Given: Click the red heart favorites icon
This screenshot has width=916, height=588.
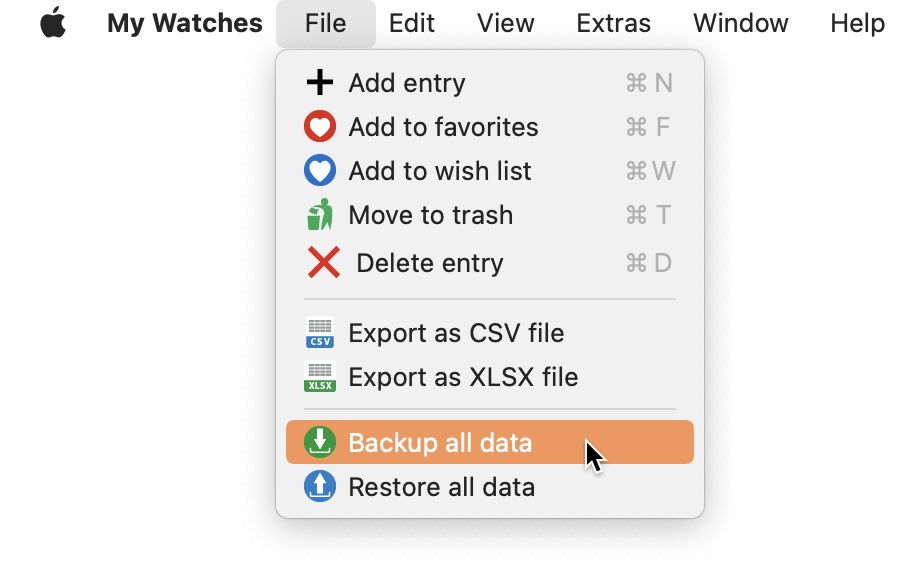Looking at the screenshot, I should click(x=320, y=126).
